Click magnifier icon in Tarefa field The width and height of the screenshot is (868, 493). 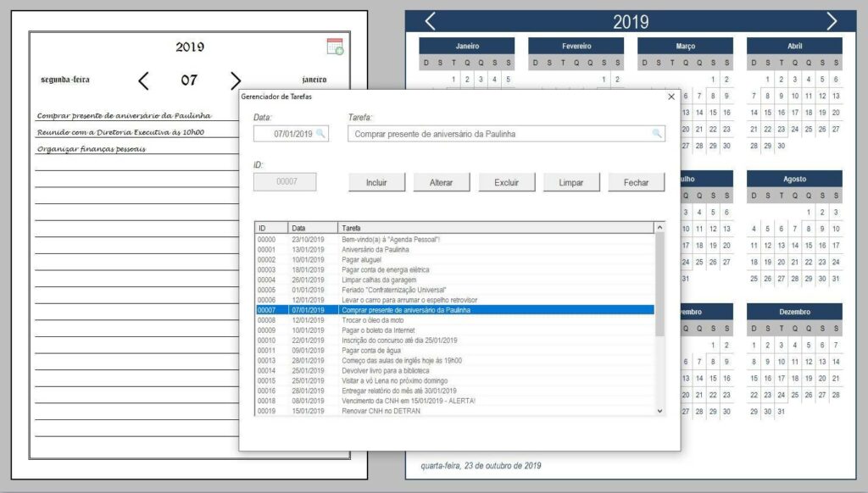[x=657, y=133]
